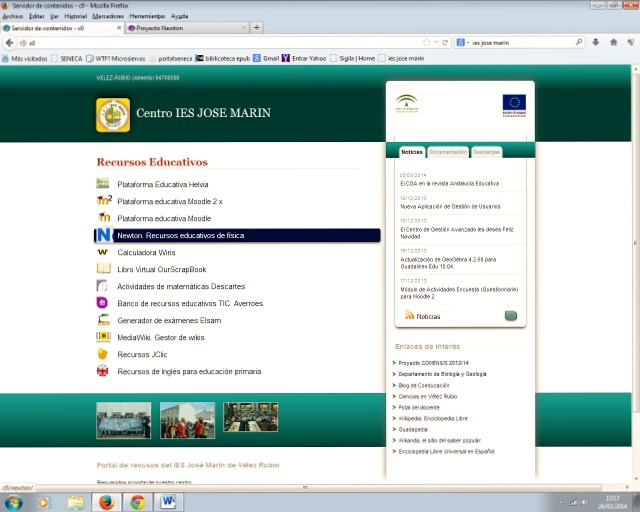The height and width of the screenshot is (512, 640).
Task: Open the Proyecto COMENIUS 2012/14 link
Action: tap(433, 363)
